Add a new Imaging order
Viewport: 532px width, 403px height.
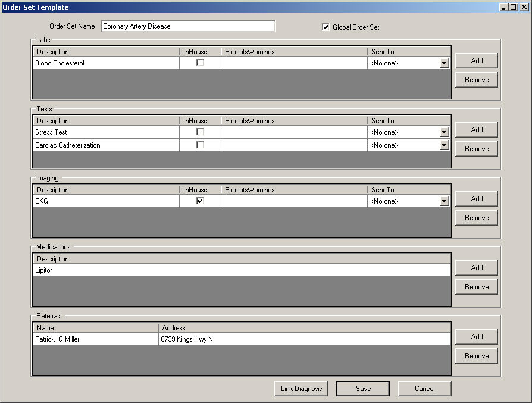click(x=476, y=199)
